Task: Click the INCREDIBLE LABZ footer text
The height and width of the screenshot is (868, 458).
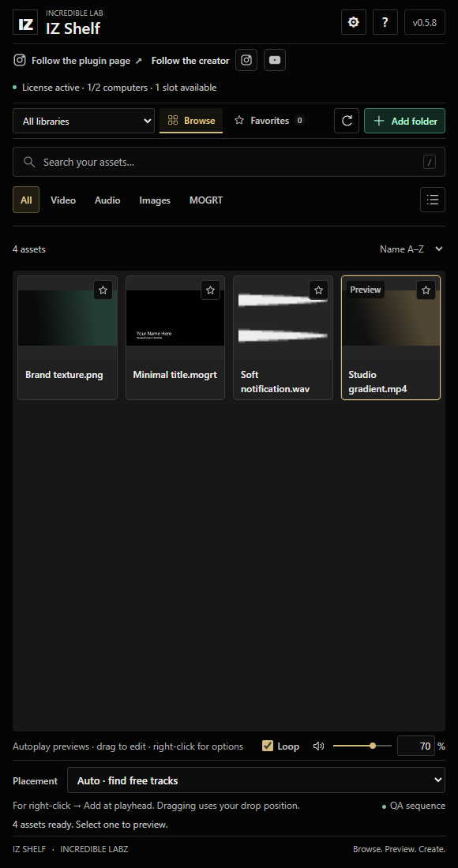Action: [x=94, y=848]
